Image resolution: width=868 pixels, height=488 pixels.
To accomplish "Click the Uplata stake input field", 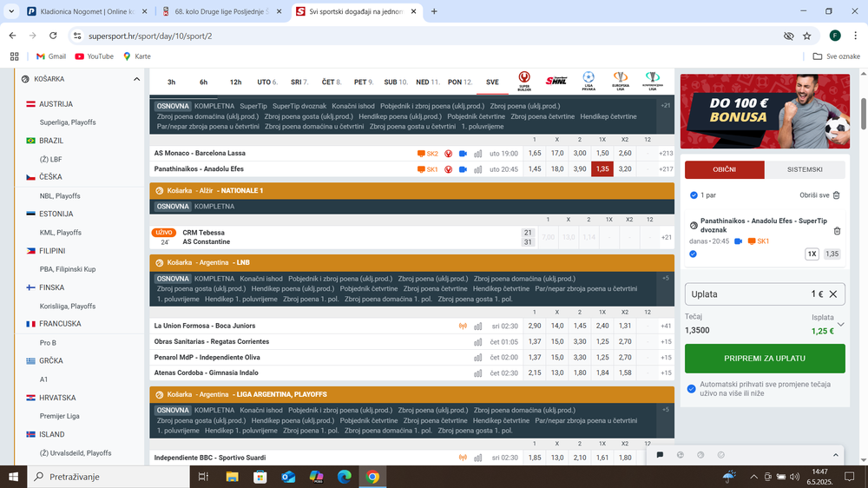I will 765,294.
